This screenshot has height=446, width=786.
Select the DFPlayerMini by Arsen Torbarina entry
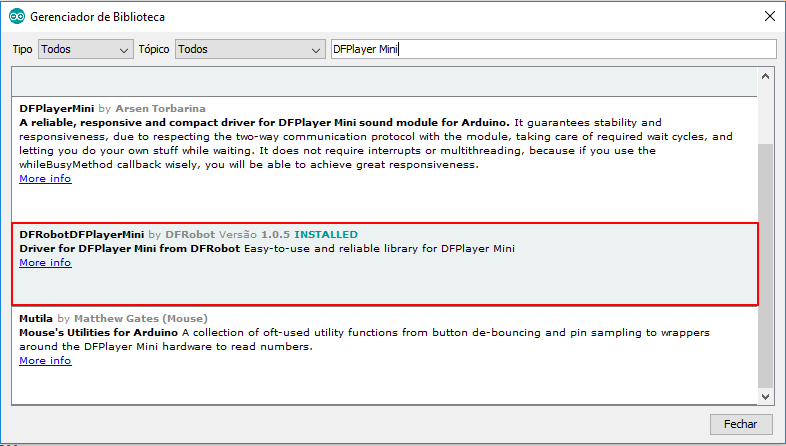pos(384,159)
